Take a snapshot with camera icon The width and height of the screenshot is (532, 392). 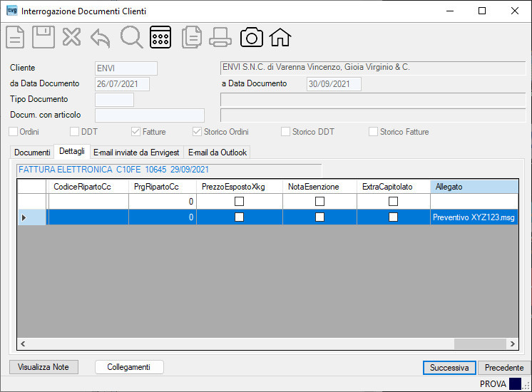coord(252,37)
